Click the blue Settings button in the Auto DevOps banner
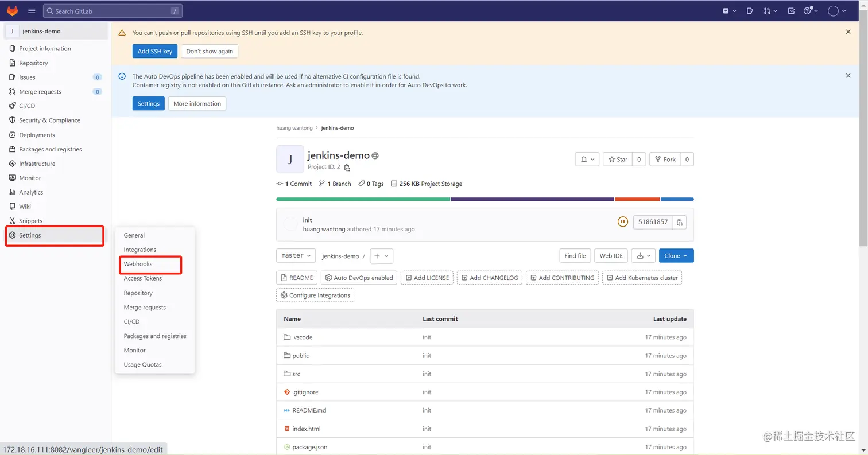 [x=149, y=103]
